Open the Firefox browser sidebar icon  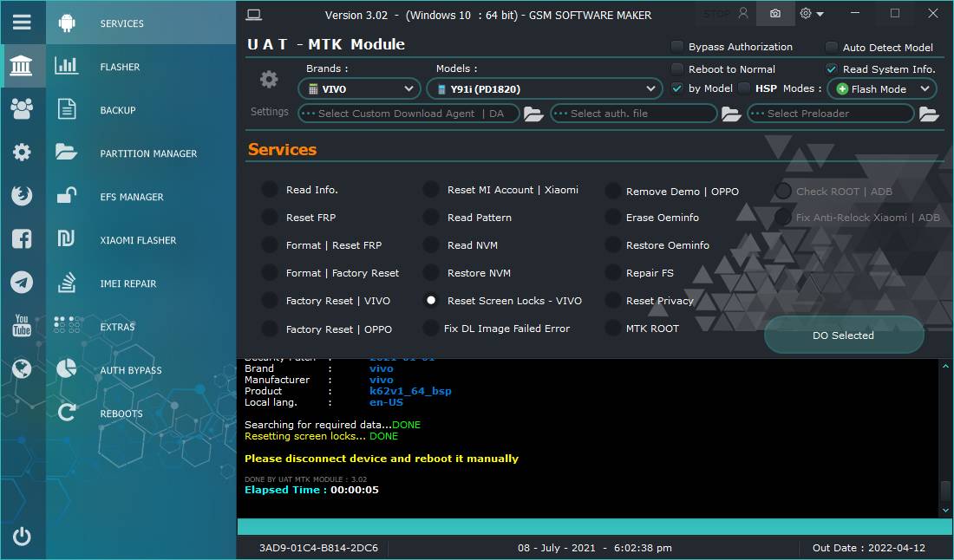[22, 195]
